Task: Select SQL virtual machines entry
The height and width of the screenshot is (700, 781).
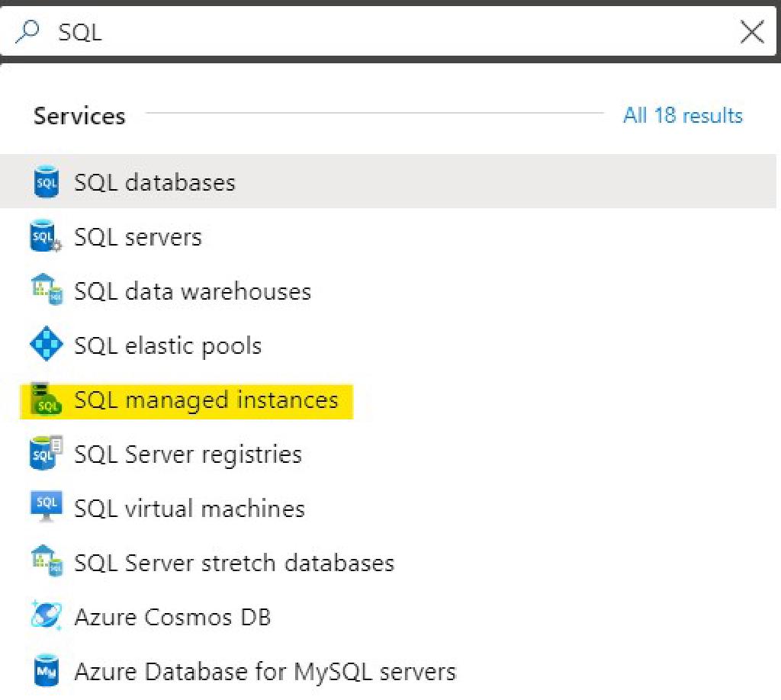Action: click(189, 508)
